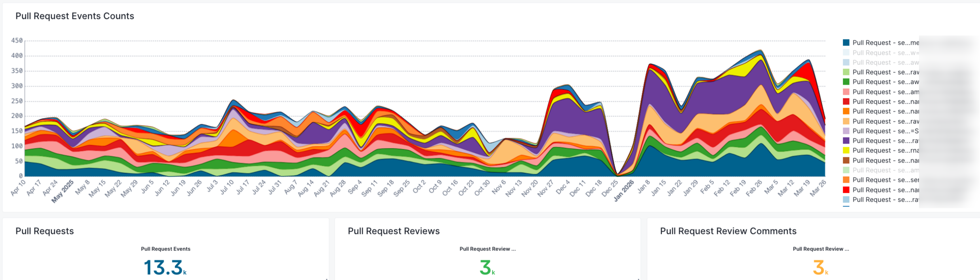
Task: Open the 'Pull Request Reviews' panel title
Action: [x=394, y=231]
